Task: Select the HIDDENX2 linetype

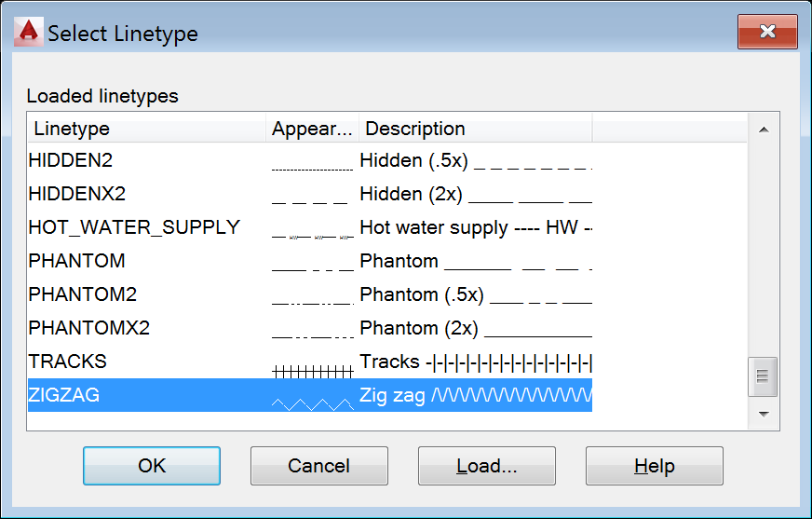Action: click(x=77, y=194)
